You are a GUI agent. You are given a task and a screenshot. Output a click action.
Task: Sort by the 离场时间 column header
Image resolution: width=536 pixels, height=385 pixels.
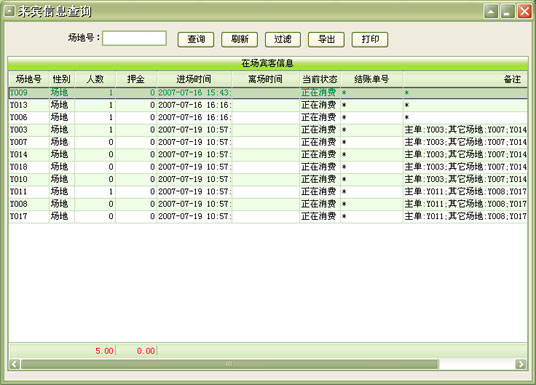point(266,79)
